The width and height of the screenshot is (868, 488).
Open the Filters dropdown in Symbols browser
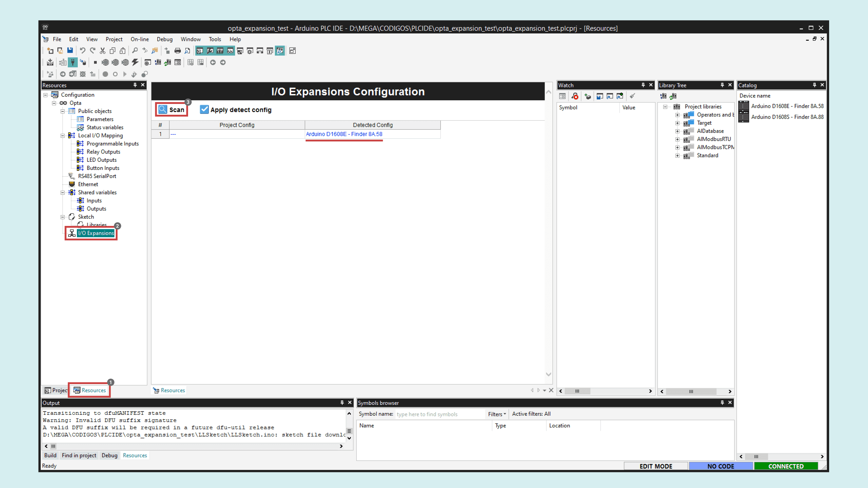(497, 414)
